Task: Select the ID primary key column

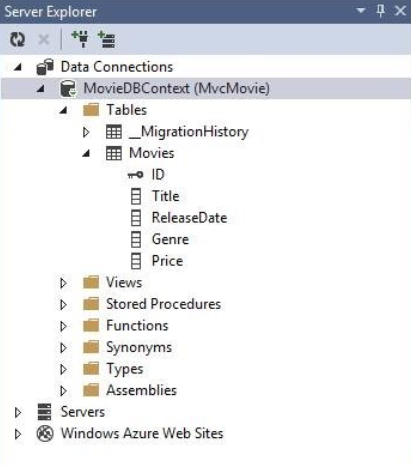Action: click(158, 174)
